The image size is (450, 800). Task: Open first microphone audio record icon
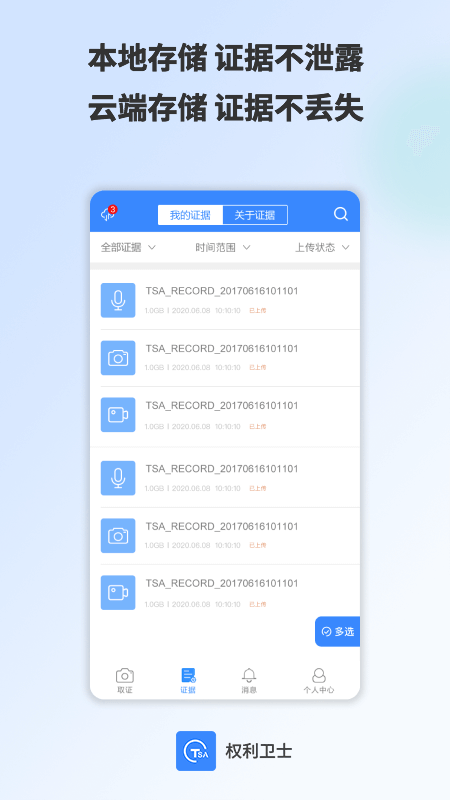click(x=118, y=300)
